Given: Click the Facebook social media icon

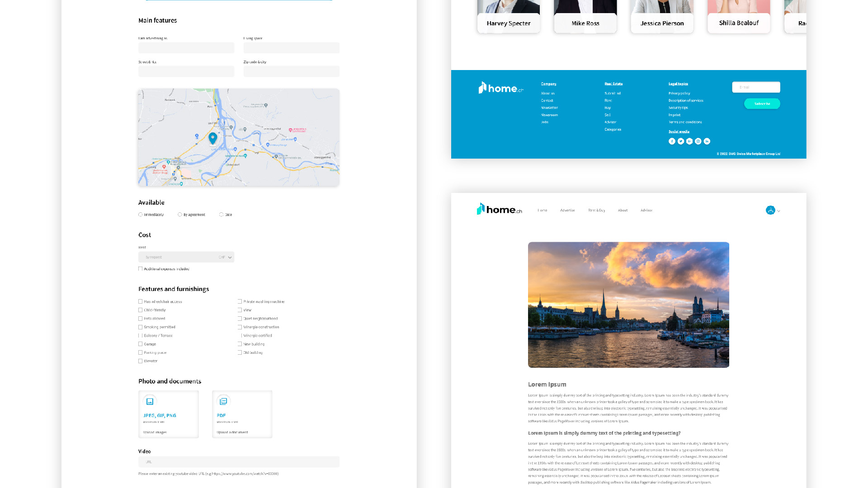Looking at the screenshot, I should tap(672, 141).
